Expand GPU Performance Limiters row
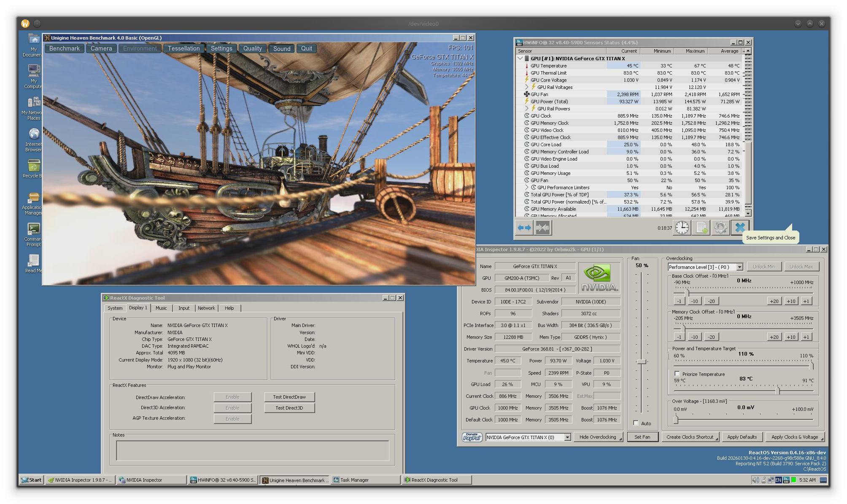Image resolution: width=847 pixels, height=504 pixels. click(527, 188)
